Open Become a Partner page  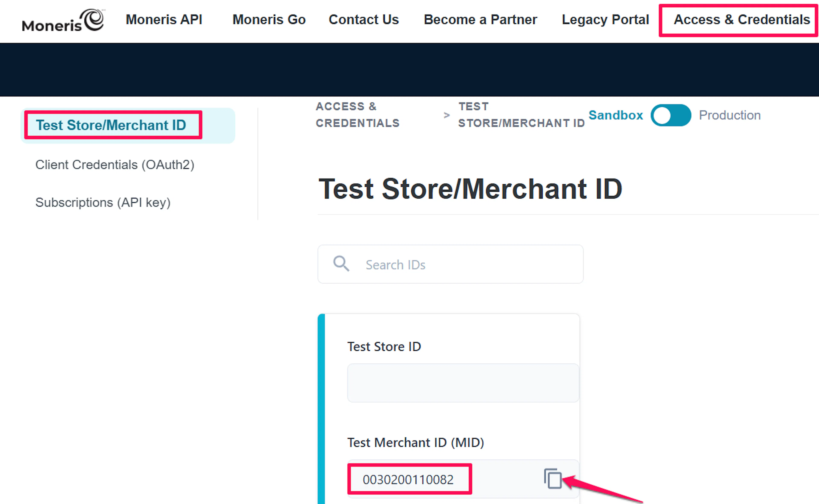(x=480, y=20)
